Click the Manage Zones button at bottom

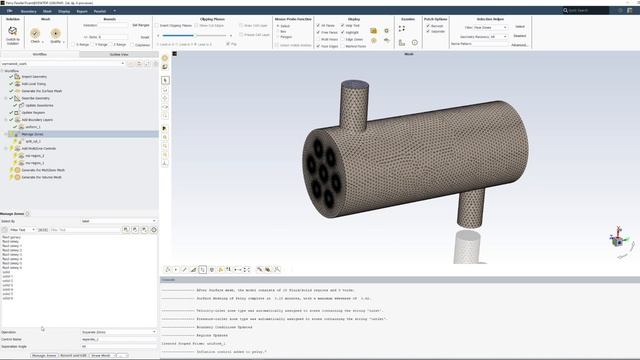pos(44,356)
